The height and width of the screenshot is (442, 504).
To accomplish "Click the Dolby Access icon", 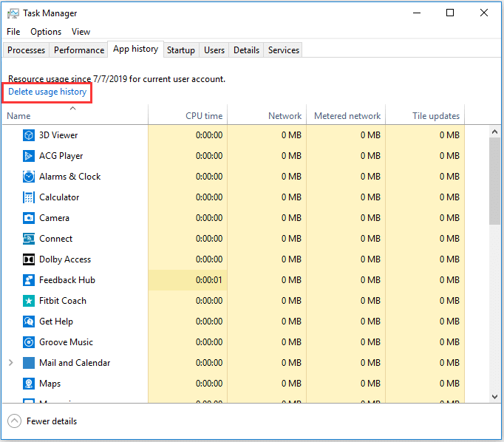I will 29,259.
